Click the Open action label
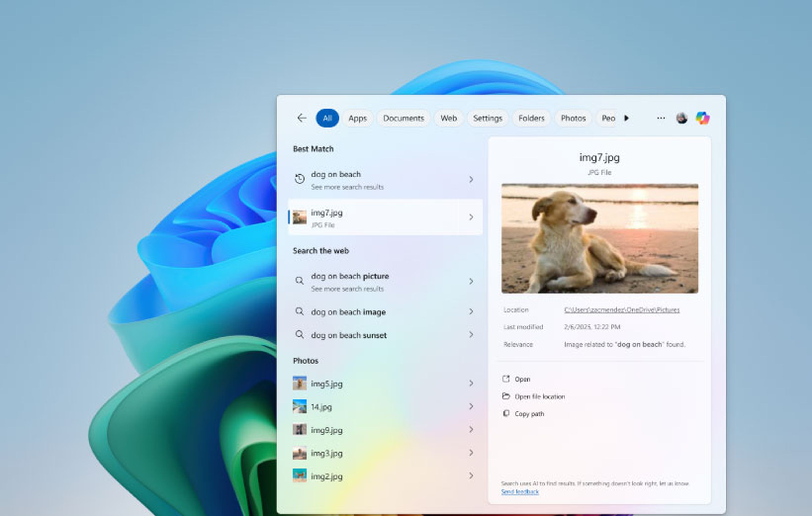The width and height of the screenshot is (812, 516). point(522,379)
